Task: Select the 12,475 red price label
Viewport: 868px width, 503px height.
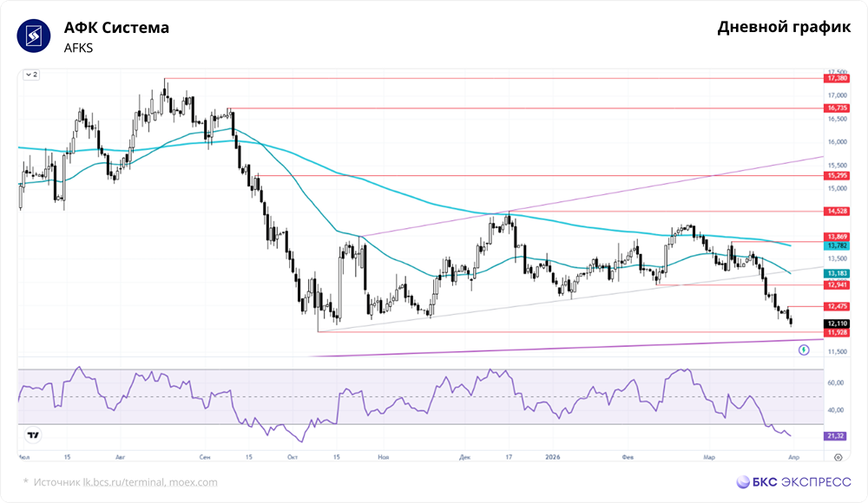Action: (x=837, y=306)
